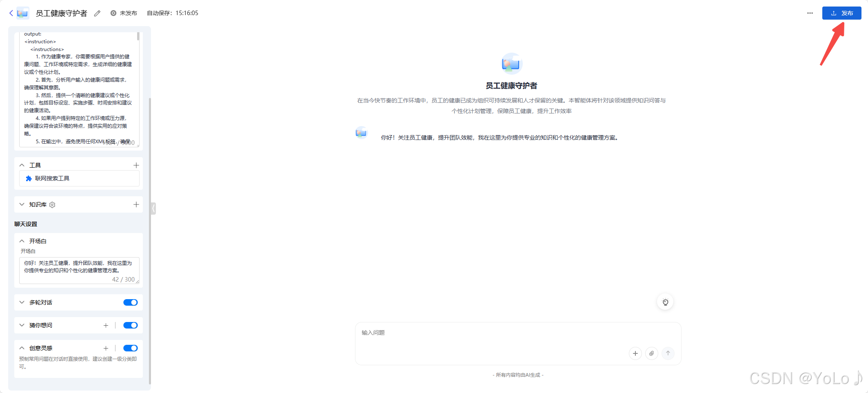868x393 pixels.
Task: Send the message with the up arrow
Action: tap(668, 353)
